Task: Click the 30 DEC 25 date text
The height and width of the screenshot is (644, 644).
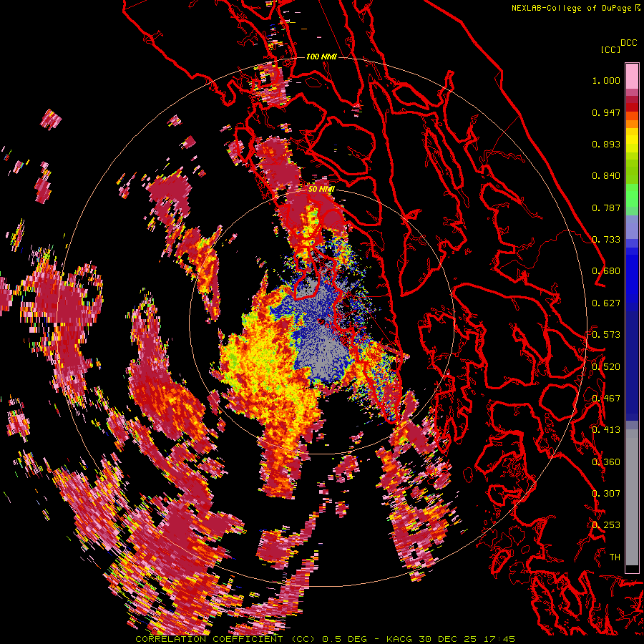Action: [x=448, y=639]
